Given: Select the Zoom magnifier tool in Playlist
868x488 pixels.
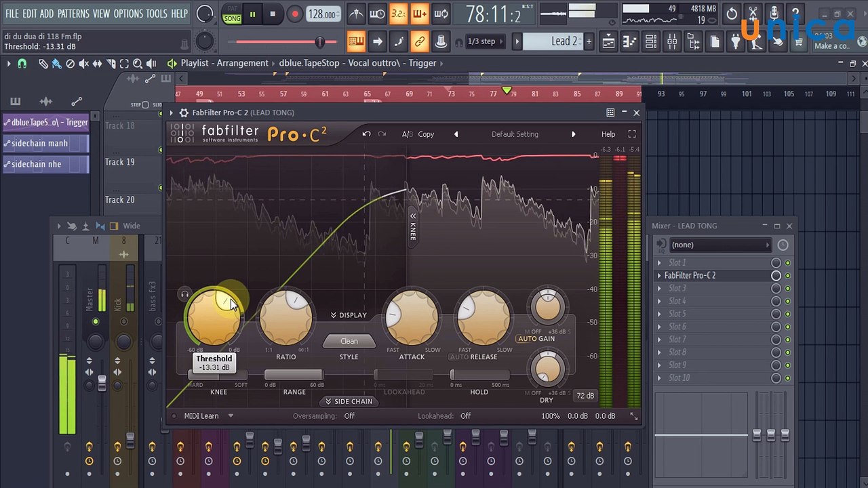Looking at the screenshot, I should coord(138,63).
